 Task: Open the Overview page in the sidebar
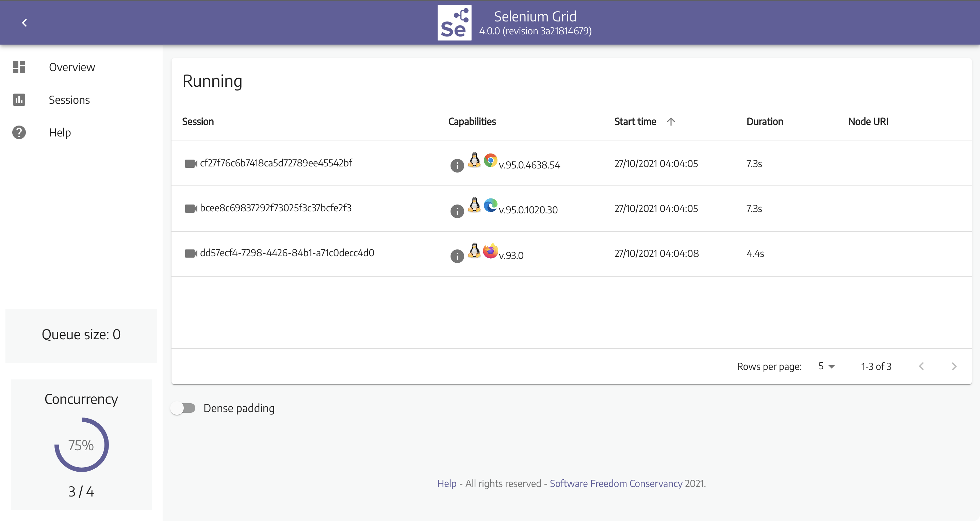(x=71, y=67)
